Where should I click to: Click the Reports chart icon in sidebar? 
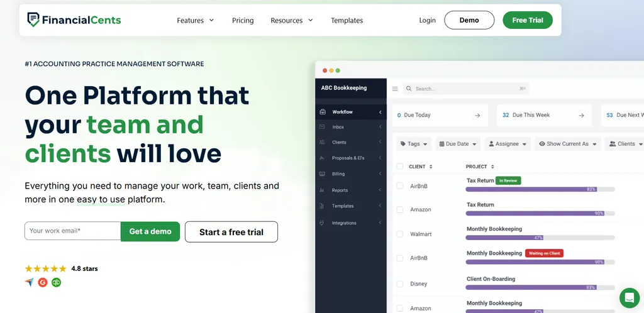[323, 190]
